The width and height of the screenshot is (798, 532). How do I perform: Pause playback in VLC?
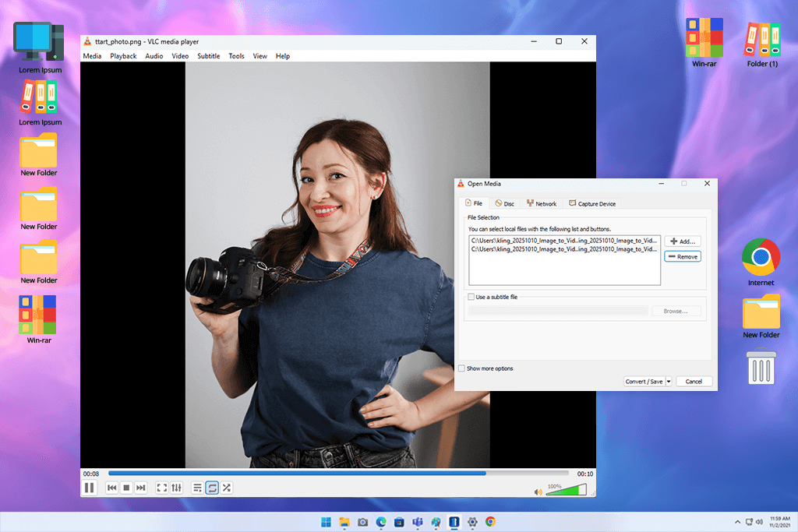89,488
